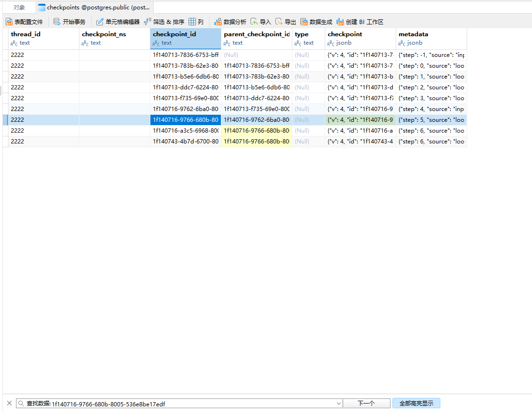The image size is (532, 412).
Task: Select the checkpoints @postgres.public tab
Action: point(94,8)
